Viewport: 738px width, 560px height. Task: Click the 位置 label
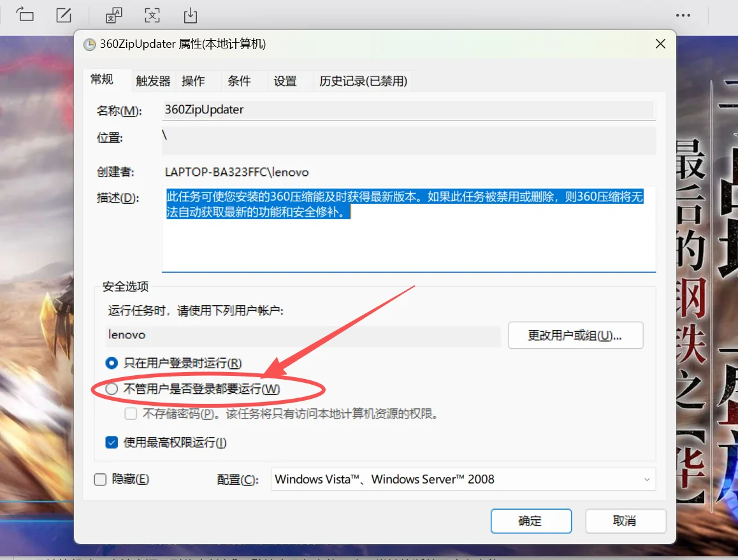click(110, 138)
